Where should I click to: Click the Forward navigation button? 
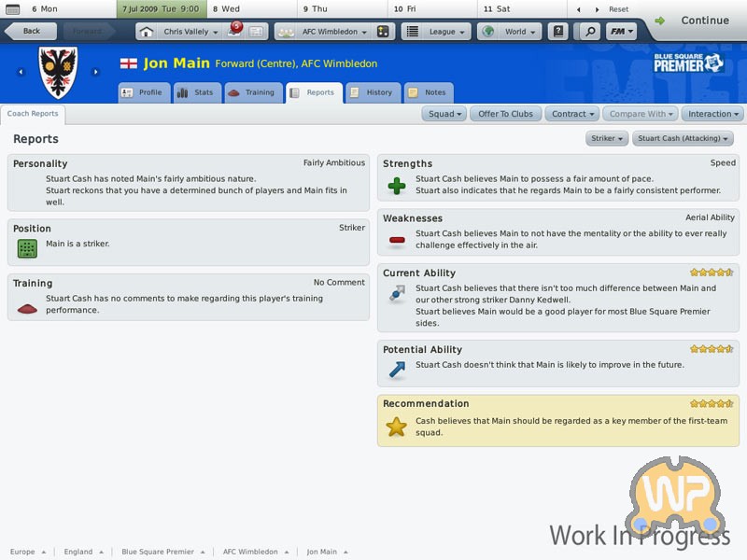[89, 31]
